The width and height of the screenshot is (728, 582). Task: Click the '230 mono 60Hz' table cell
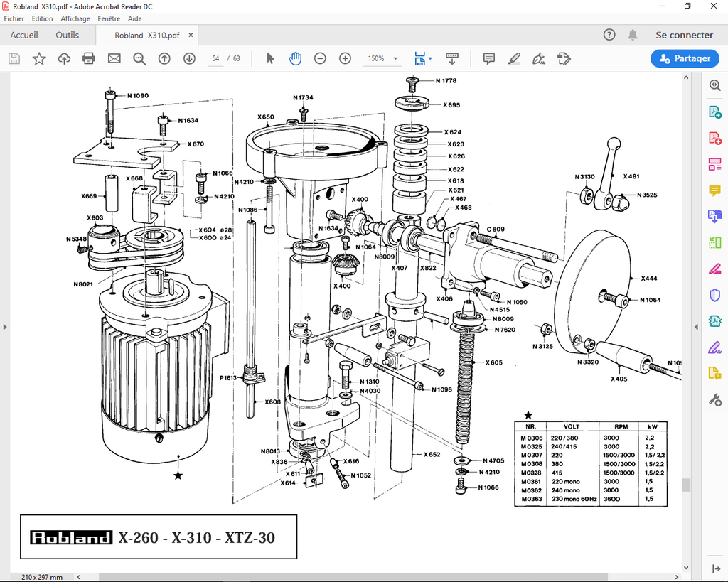pyautogui.click(x=574, y=499)
